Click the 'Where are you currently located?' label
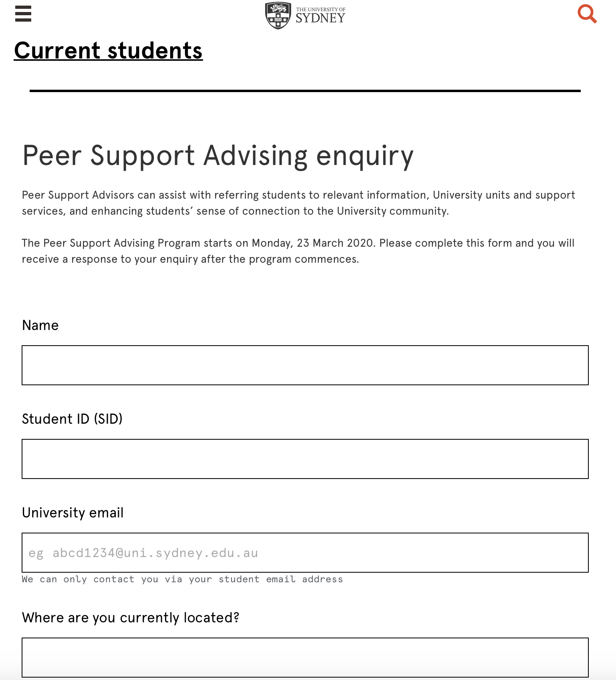 click(x=131, y=618)
